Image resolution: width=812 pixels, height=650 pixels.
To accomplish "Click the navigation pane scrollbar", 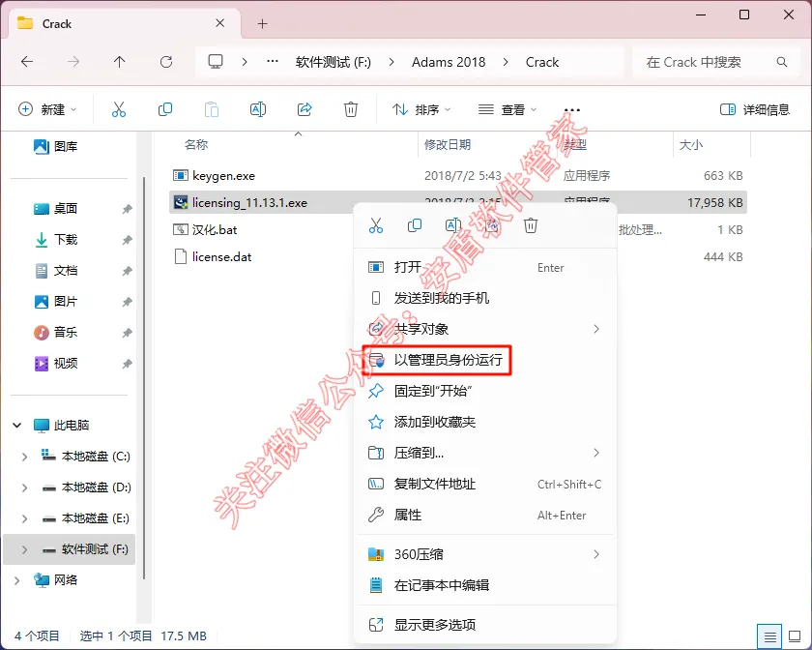I will click(143, 378).
